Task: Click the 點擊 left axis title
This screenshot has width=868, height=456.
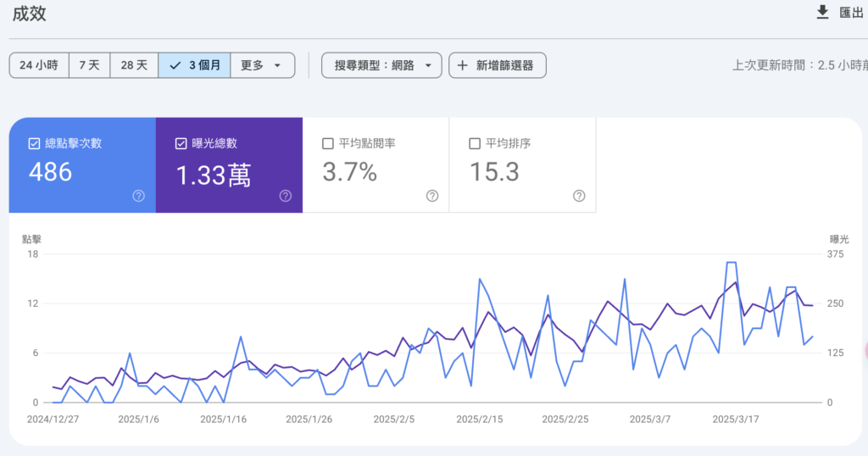Action: (x=31, y=240)
